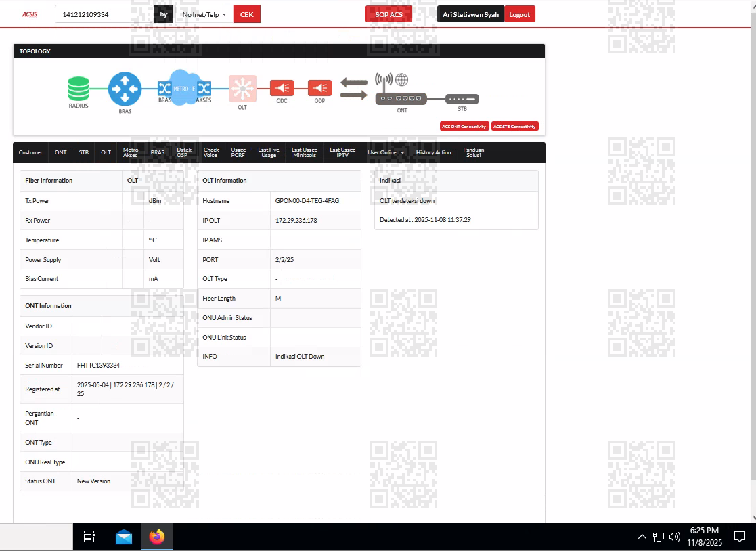
Task: Open the Last Usage Minitools tab
Action: (x=305, y=152)
